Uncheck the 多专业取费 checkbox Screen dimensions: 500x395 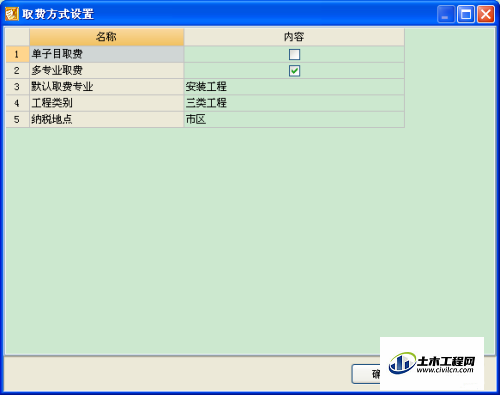click(x=294, y=71)
